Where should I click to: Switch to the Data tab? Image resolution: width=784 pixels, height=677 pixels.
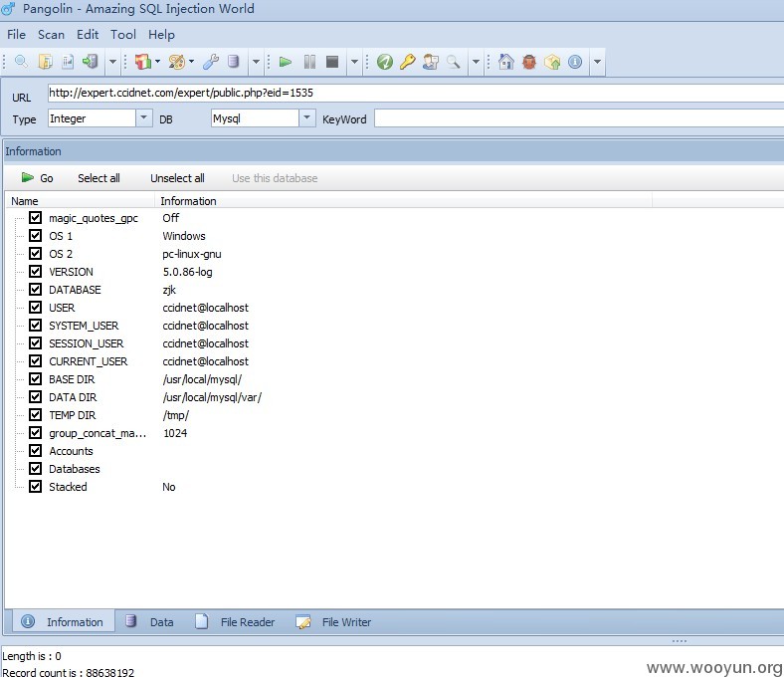[150, 622]
